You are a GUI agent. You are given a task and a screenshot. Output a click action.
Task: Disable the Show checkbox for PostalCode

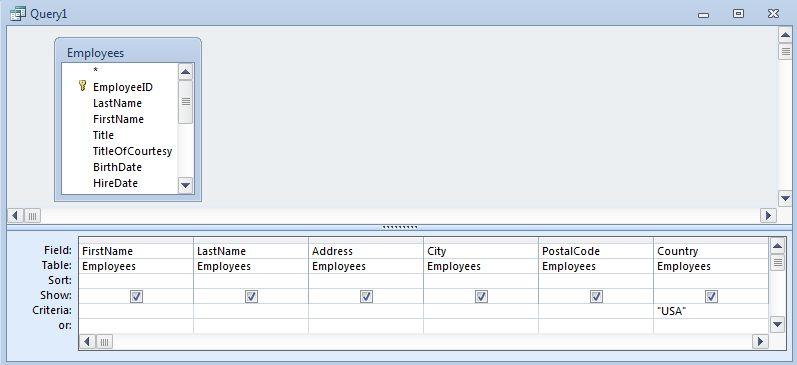tap(596, 296)
